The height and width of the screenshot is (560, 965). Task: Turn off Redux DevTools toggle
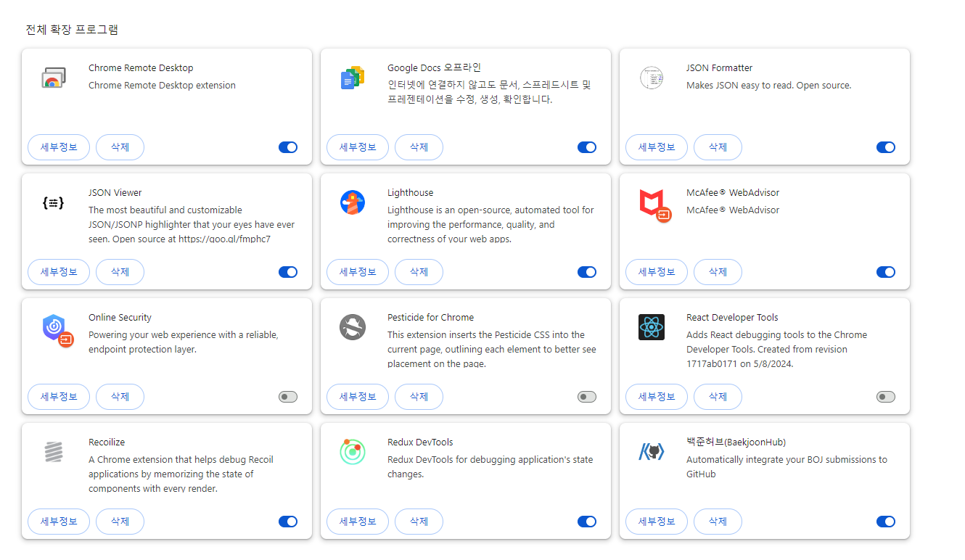587,522
